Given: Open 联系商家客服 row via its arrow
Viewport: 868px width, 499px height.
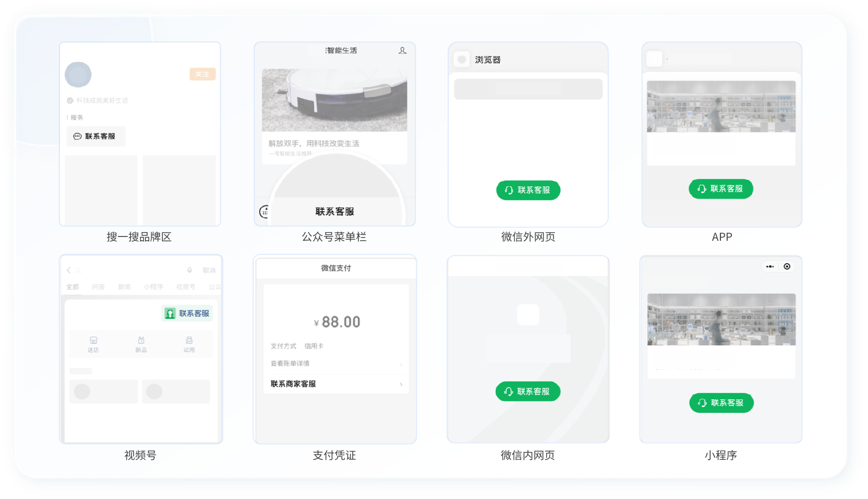Looking at the screenshot, I should (401, 384).
